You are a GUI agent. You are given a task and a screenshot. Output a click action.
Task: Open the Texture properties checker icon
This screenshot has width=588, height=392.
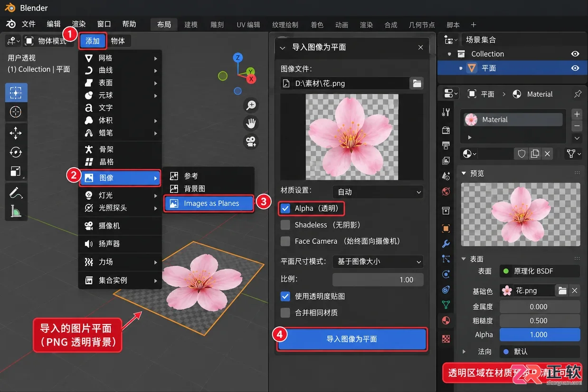446,339
